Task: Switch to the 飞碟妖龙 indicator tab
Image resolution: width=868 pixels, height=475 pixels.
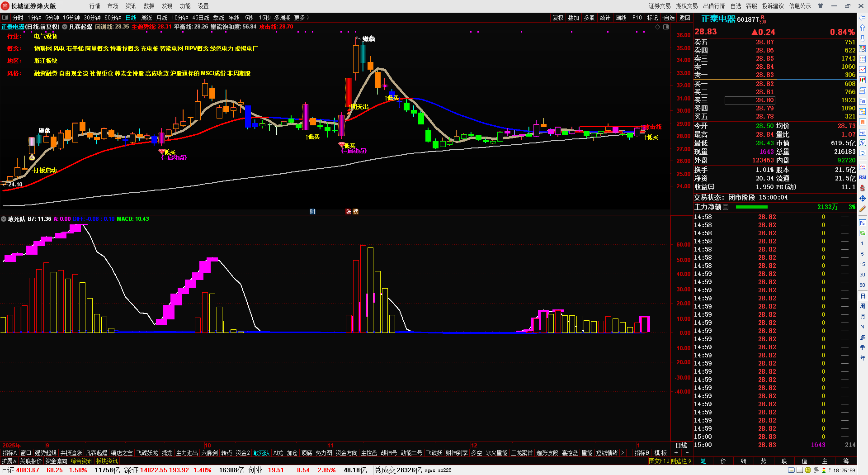Action: coord(147,453)
